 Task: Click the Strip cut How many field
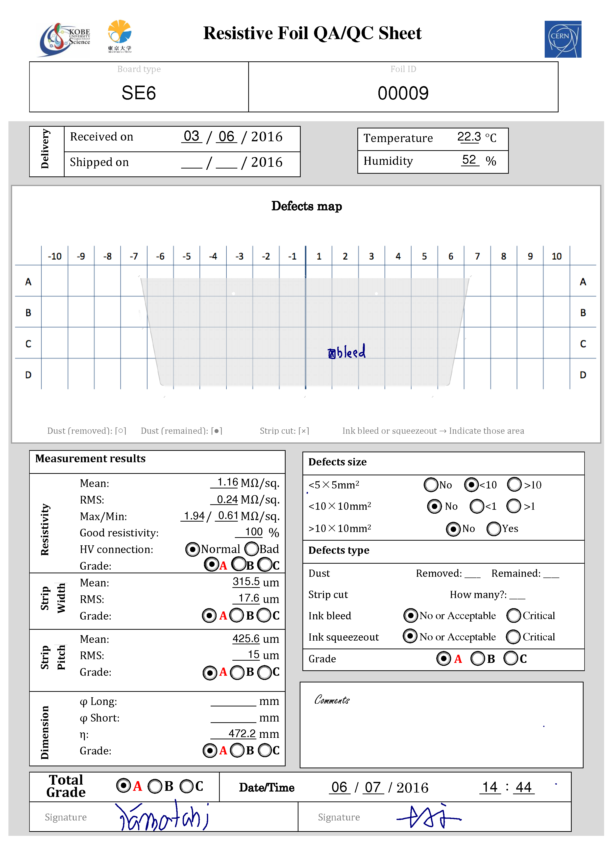coord(517,595)
